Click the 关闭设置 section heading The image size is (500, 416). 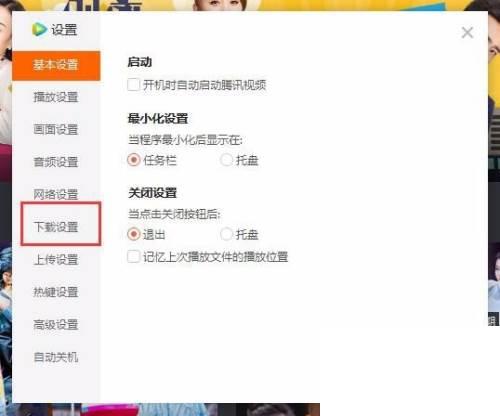[x=153, y=193]
